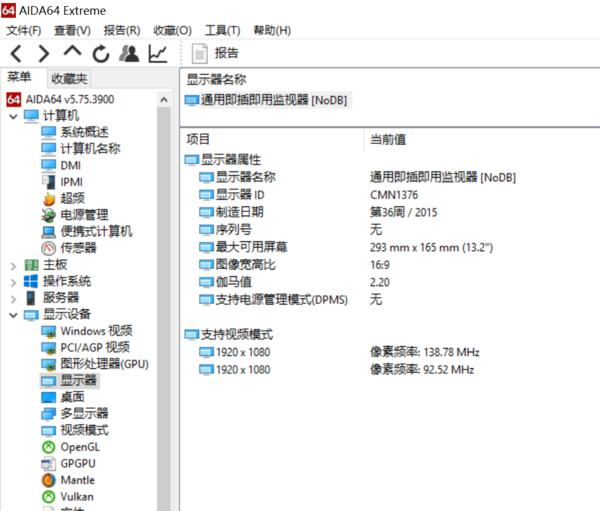Click the tree scrollbar up arrow
600x511 pixels.
pyautogui.click(x=164, y=100)
